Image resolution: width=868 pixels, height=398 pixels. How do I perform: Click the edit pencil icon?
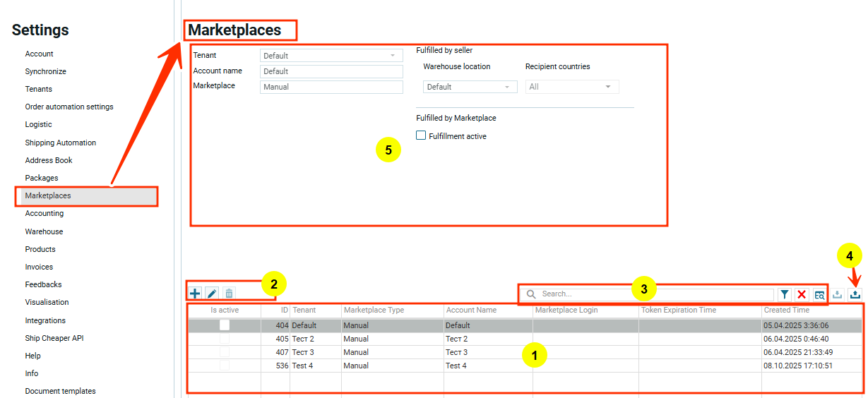[x=212, y=293]
